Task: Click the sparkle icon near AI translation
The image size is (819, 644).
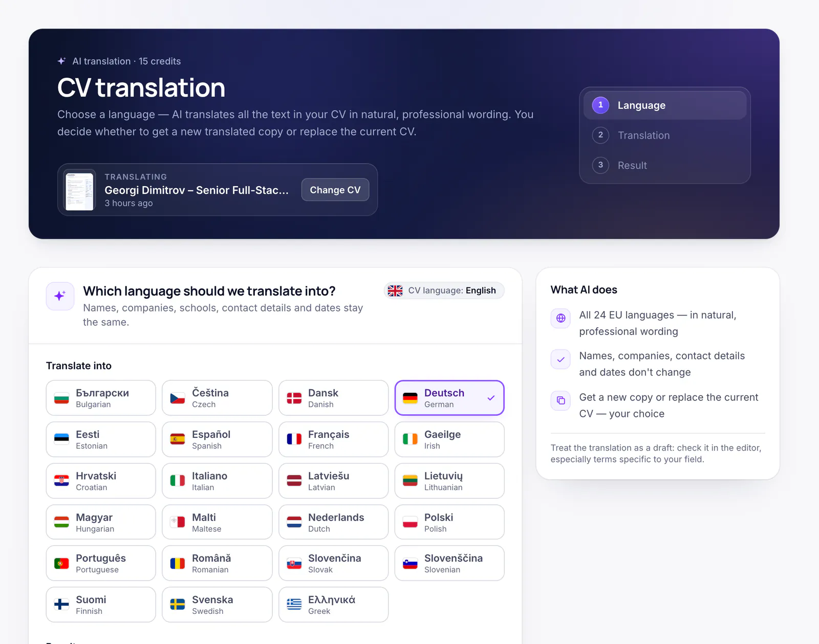Action: coord(61,61)
